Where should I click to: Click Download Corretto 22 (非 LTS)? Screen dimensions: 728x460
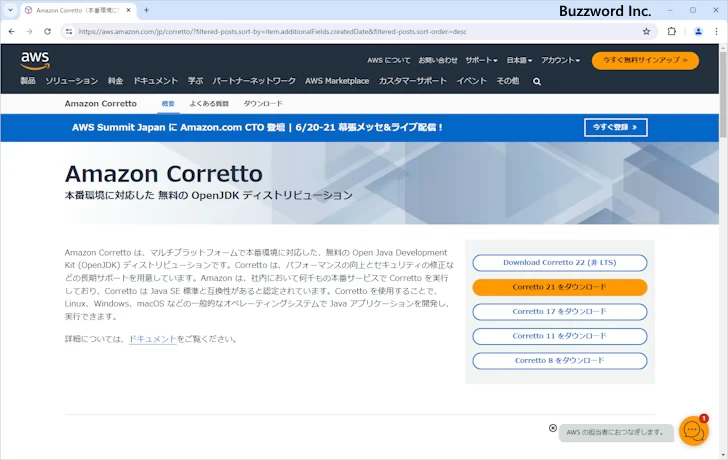pyautogui.click(x=559, y=263)
